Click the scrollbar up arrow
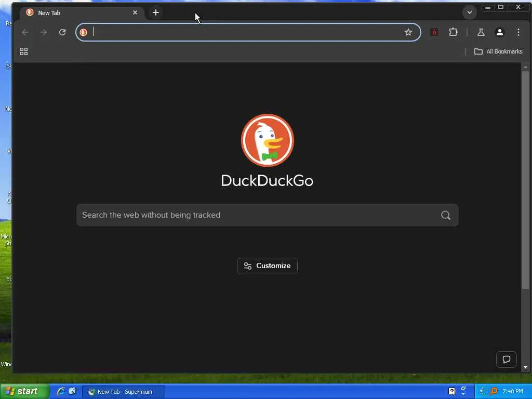 (526, 67)
